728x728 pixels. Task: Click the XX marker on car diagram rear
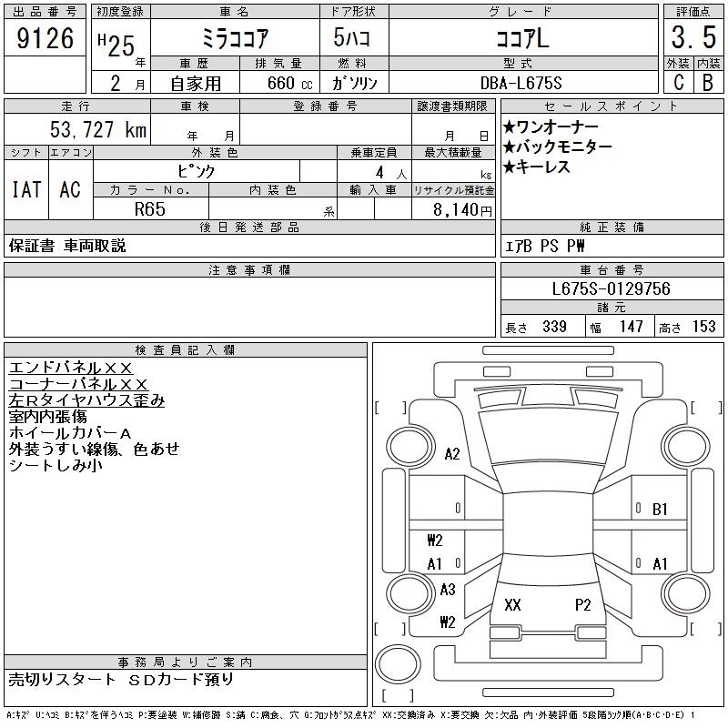(x=512, y=604)
